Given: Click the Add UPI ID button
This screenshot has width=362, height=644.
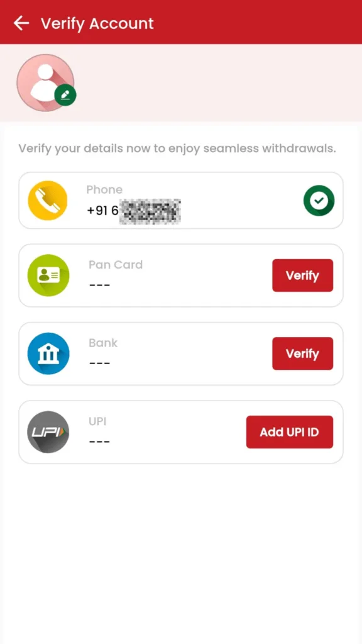Looking at the screenshot, I should (x=289, y=432).
